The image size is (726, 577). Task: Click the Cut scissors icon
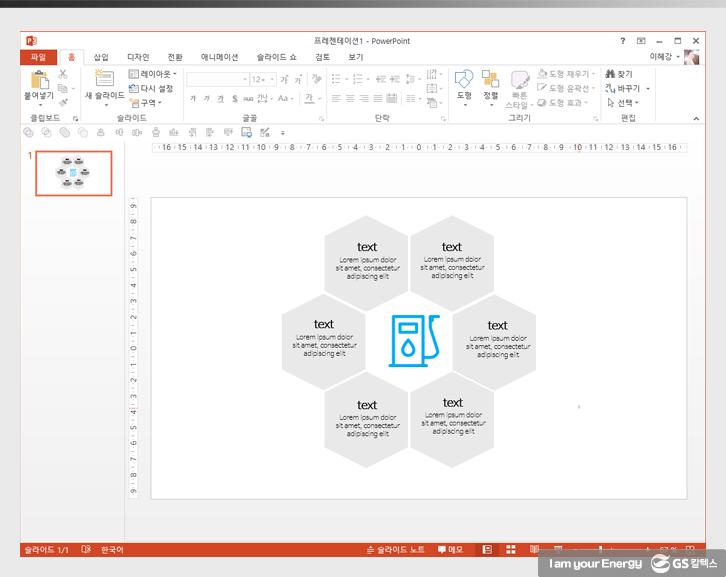[x=63, y=74]
